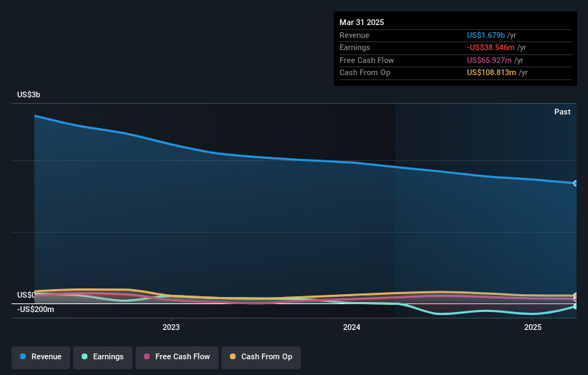Click the US$1.679b revenue value in tooltip

tap(486, 35)
